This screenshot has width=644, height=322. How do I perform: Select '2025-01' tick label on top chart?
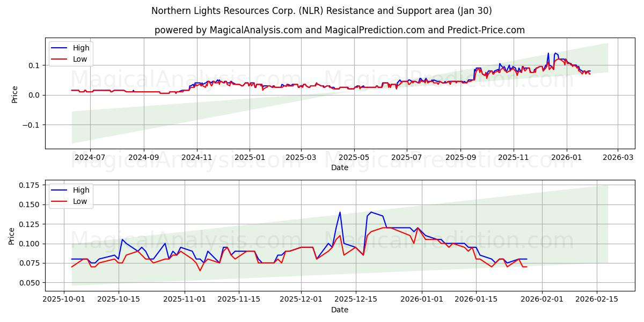pyautogui.click(x=250, y=157)
